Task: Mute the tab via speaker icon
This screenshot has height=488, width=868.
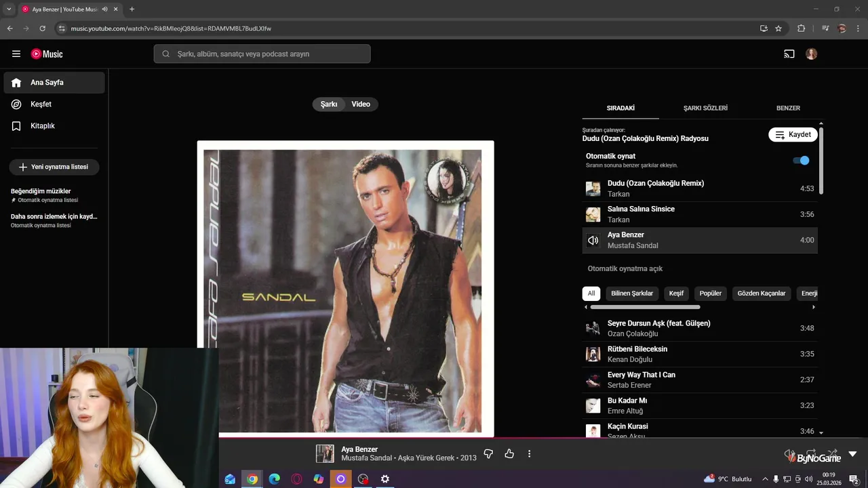Action: point(105,9)
